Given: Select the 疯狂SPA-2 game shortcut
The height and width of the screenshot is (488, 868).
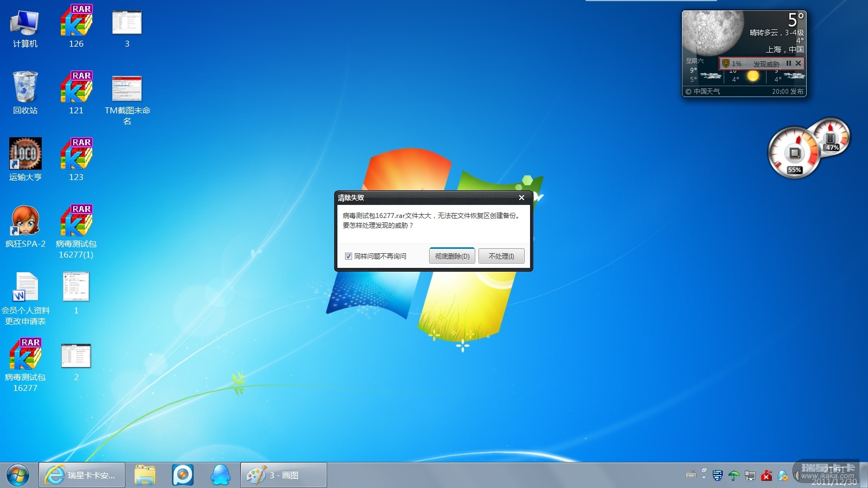Looking at the screenshot, I should [x=25, y=227].
